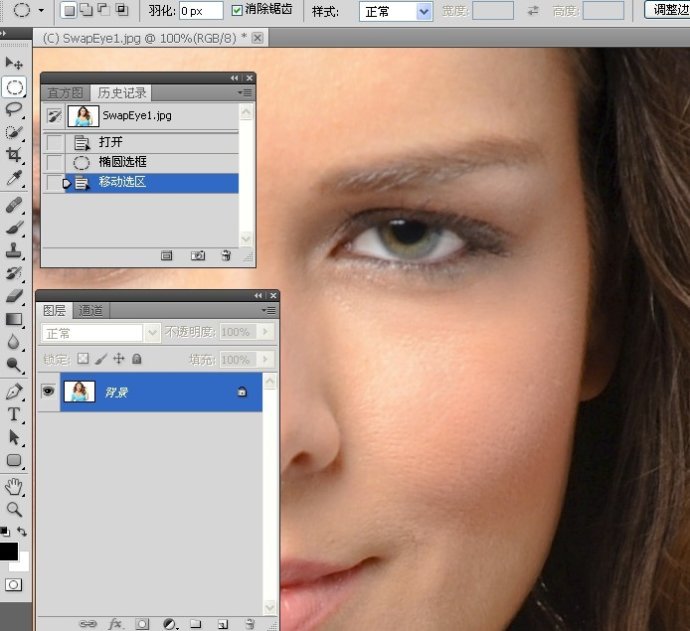Select the Crop tool

tap(14, 154)
